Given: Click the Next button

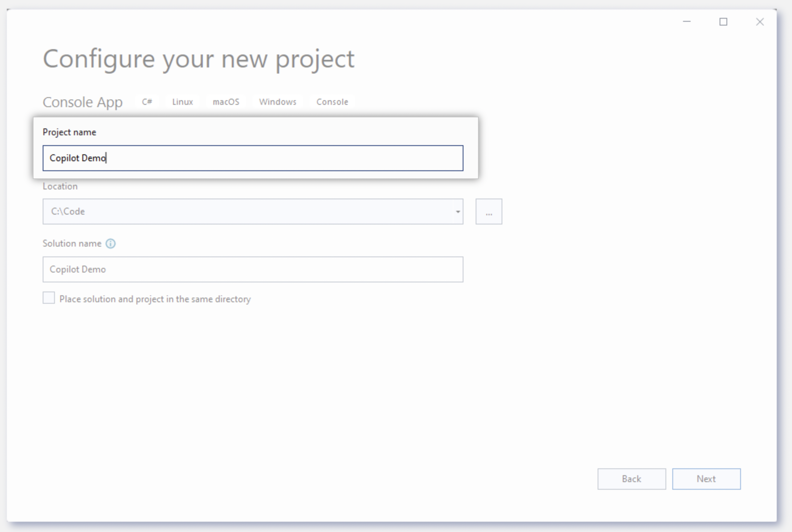Looking at the screenshot, I should click(706, 479).
